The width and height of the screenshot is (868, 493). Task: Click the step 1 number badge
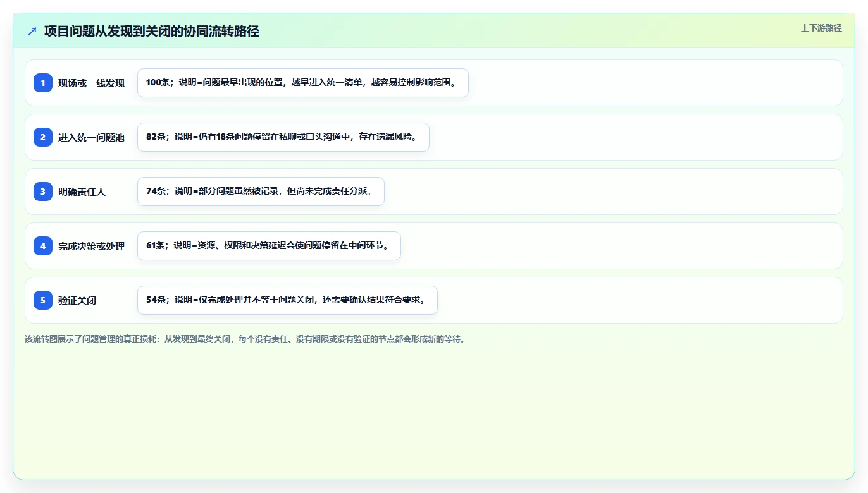[x=43, y=83]
